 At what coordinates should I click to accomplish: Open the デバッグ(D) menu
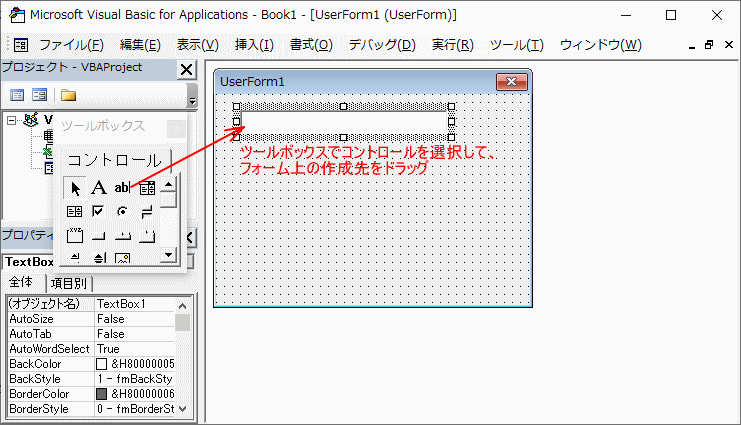pyautogui.click(x=382, y=45)
